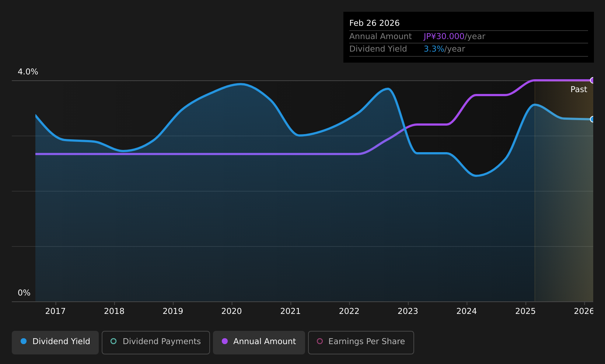Click the 3.3%/year dividend yield value
Image resolution: width=605 pixels, height=364 pixels.
444,49
